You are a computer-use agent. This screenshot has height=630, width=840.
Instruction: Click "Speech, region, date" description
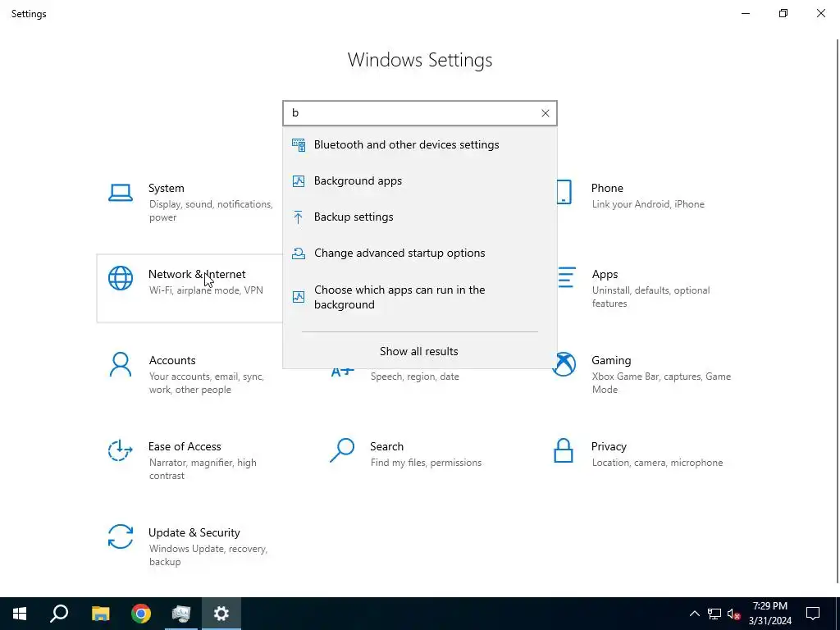(414, 377)
